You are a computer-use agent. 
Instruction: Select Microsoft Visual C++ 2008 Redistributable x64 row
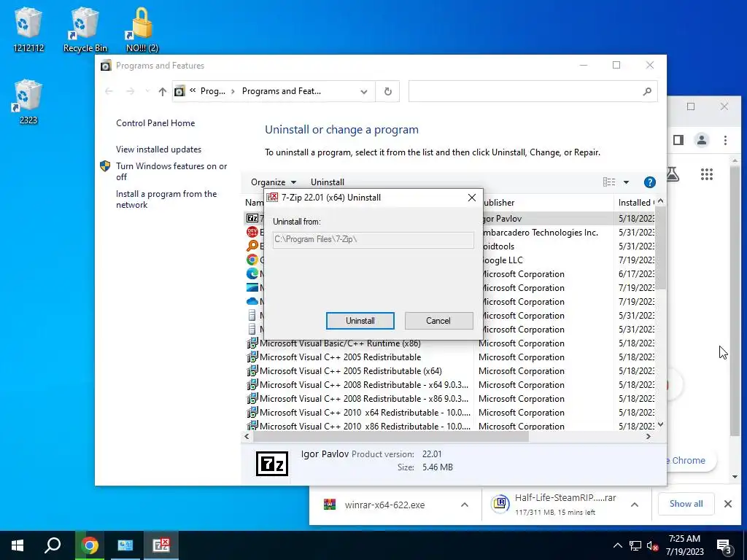[363, 385]
